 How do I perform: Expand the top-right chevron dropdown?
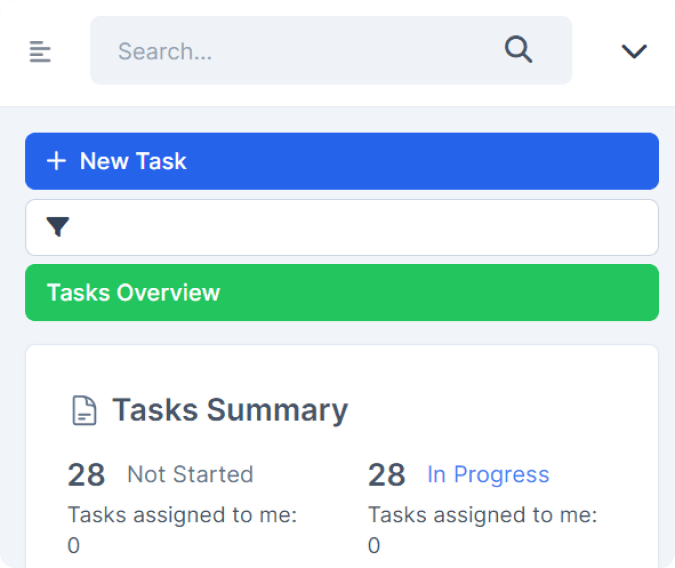click(x=634, y=51)
